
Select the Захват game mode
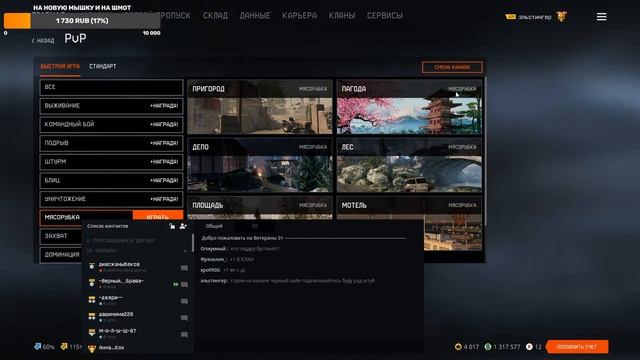click(x=60, y=236)
